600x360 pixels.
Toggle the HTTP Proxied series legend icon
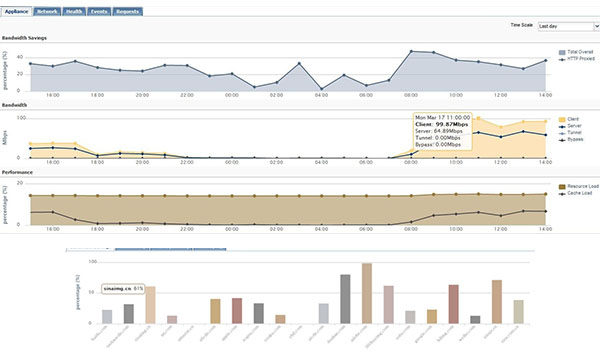coord(562,59)
